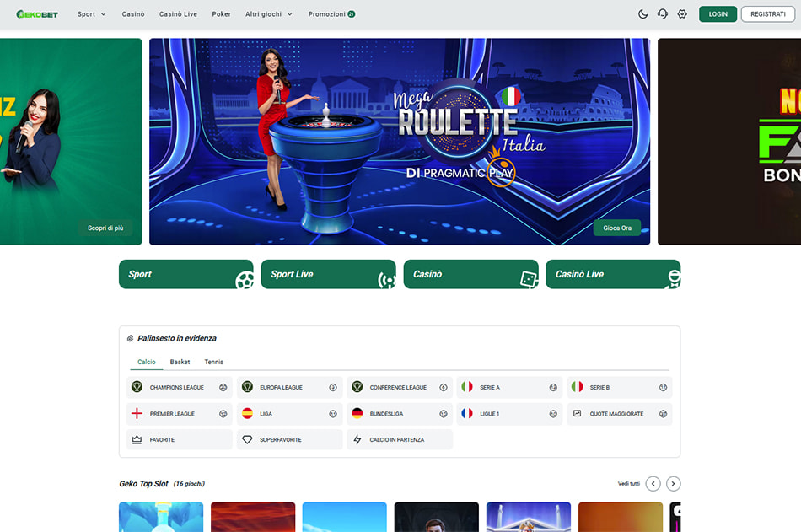The width and height of the screenshot is (801, 532).
Task: Open the settings gear icon
Action: click(x=682, y=14)
